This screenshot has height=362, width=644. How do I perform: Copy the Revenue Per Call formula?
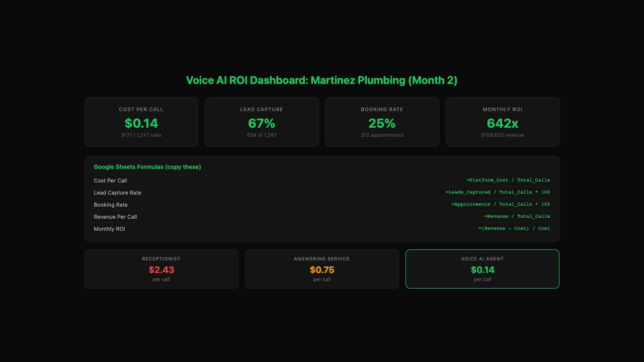pyautogui.click(x=517, y=216)
